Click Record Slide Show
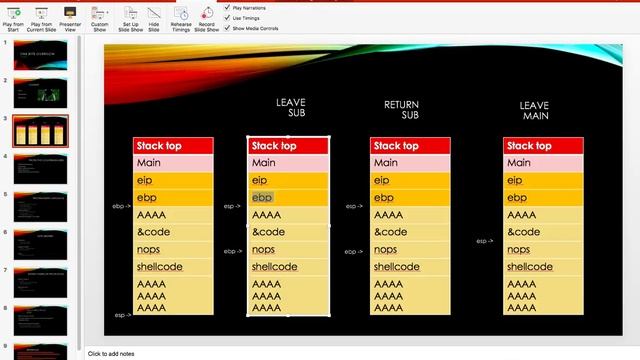The height and width of the screenshot is (360, 640). click(207, 19)
